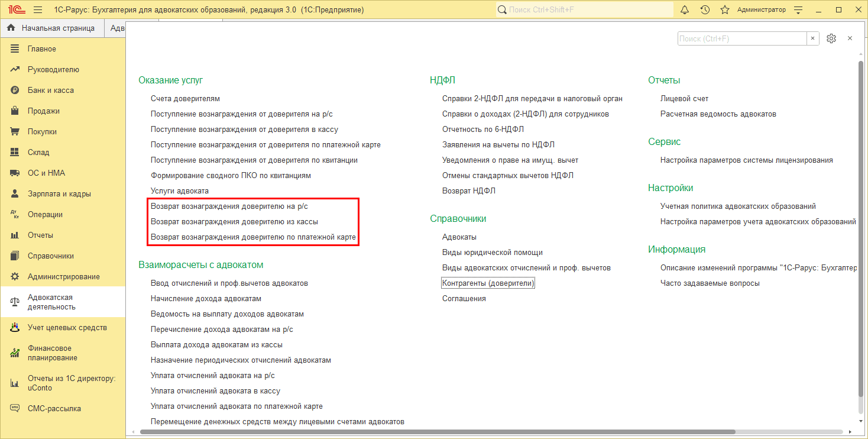Open Часто задаваемые вопросы
This screenshot has width=868, height=439.
point(710,283)
